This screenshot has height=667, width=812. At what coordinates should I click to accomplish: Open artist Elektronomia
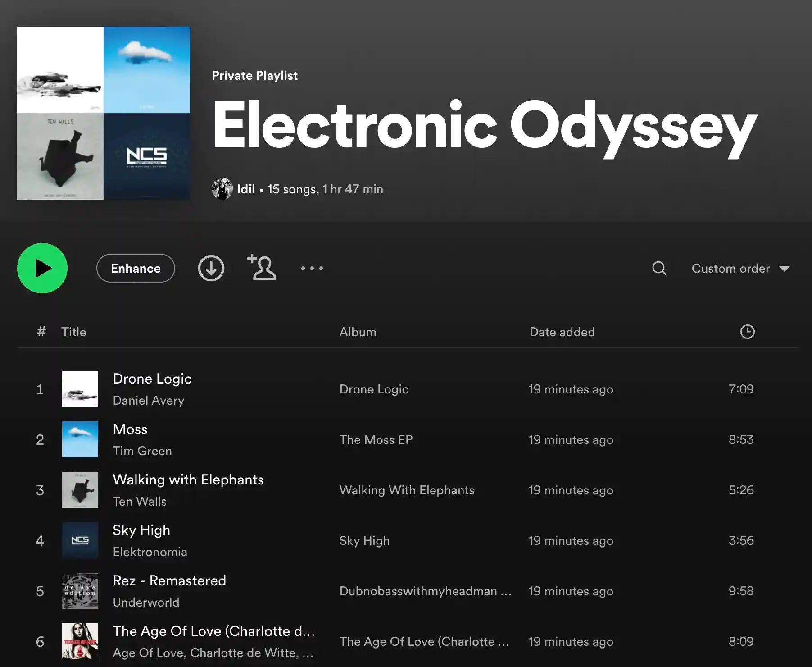(x=150, y=552)
